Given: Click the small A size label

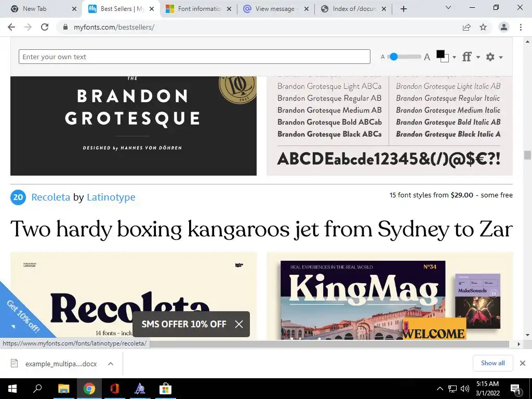Looking at the screenshot, I should coord(383,57).
